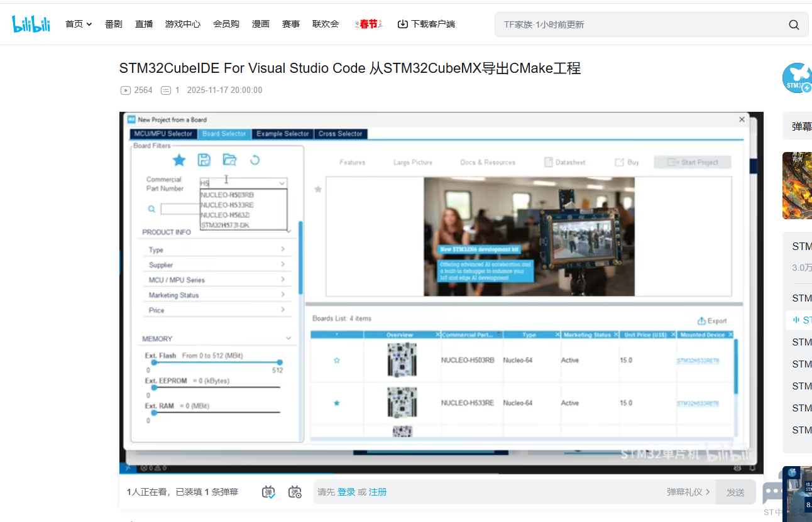Image resolution: width=812 pixels, height=522 pixels.
Task: Click the 发送 send button
Action: click(x=735, y=492)
